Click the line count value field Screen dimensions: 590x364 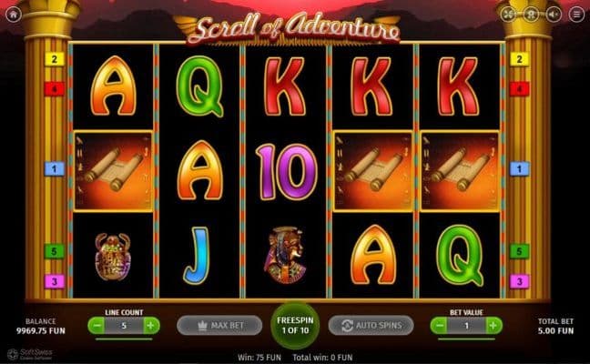124,326
